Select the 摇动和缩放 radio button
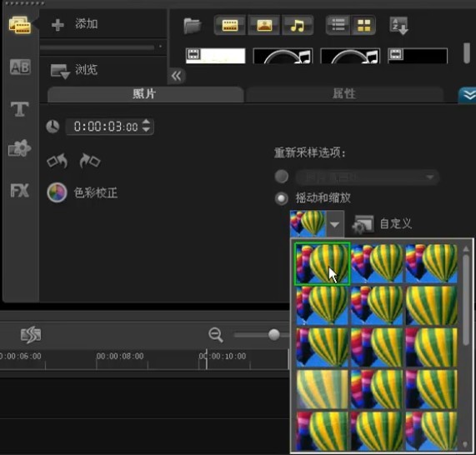Viewport: 476px width, 455px height. pos(282,198)
